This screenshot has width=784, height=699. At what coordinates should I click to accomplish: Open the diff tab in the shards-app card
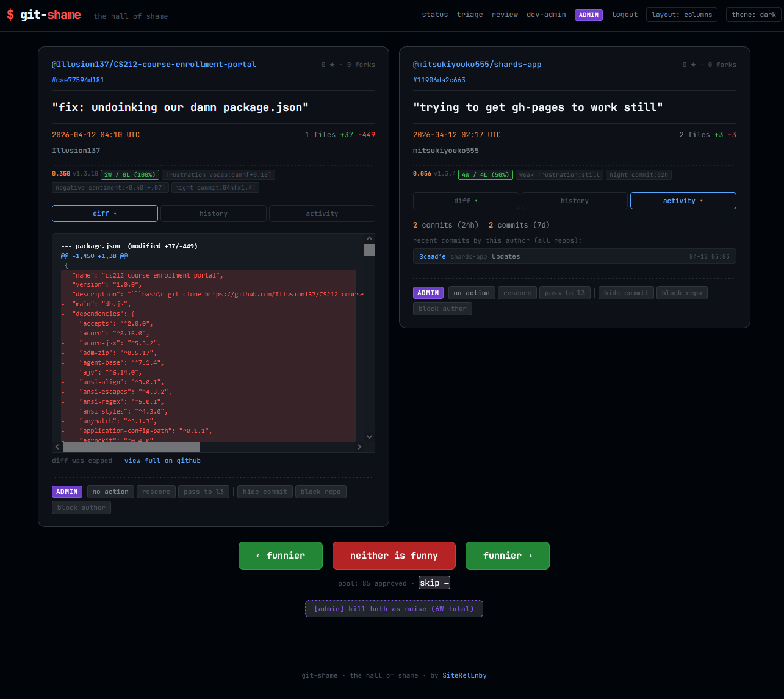pos(466,201)
